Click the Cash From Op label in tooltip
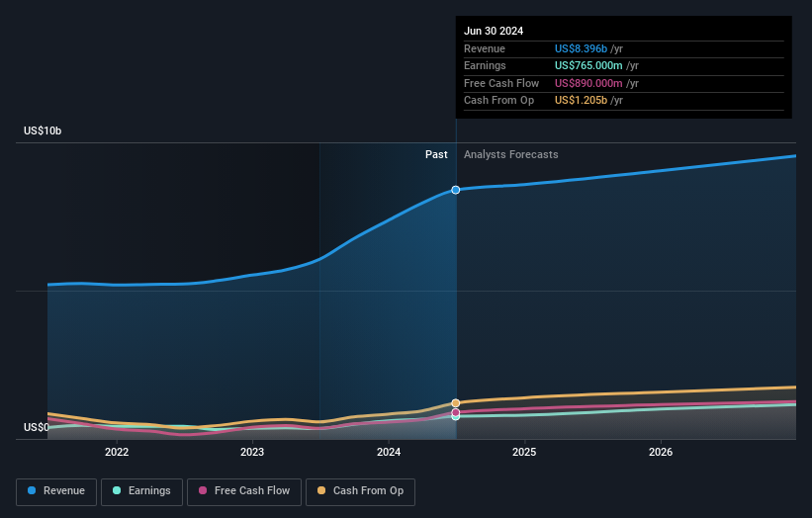The width and height of the screenshot is (812, 518). click(498, 101)
